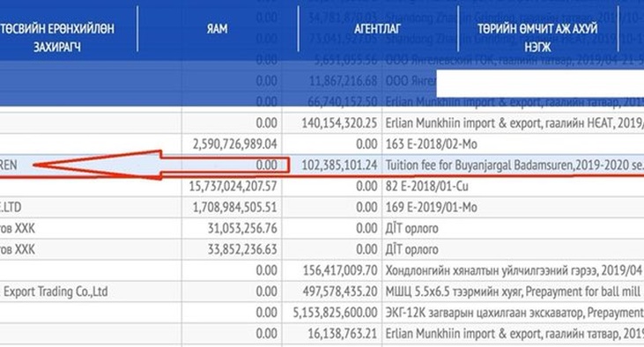
Task: Select the amount 31,053,256.76
Action: tap(242, 228)
